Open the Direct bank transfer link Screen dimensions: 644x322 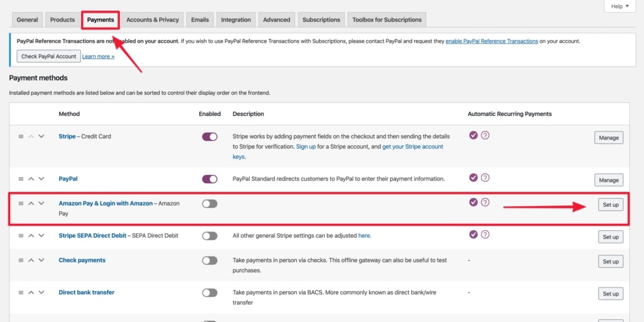(x=87, y=292)
